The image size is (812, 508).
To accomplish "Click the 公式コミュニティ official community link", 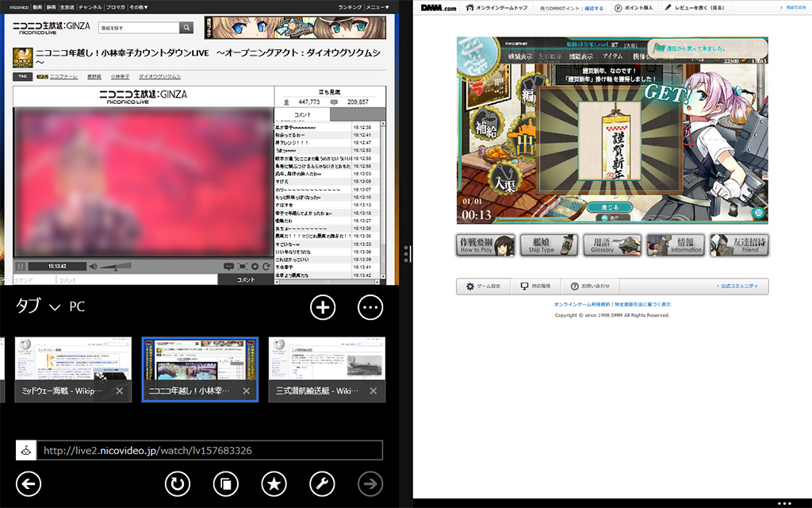I will tap(739, 286).
